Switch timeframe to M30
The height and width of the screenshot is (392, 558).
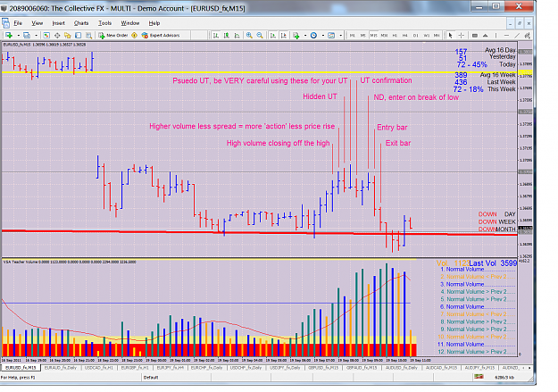[384, 35]
